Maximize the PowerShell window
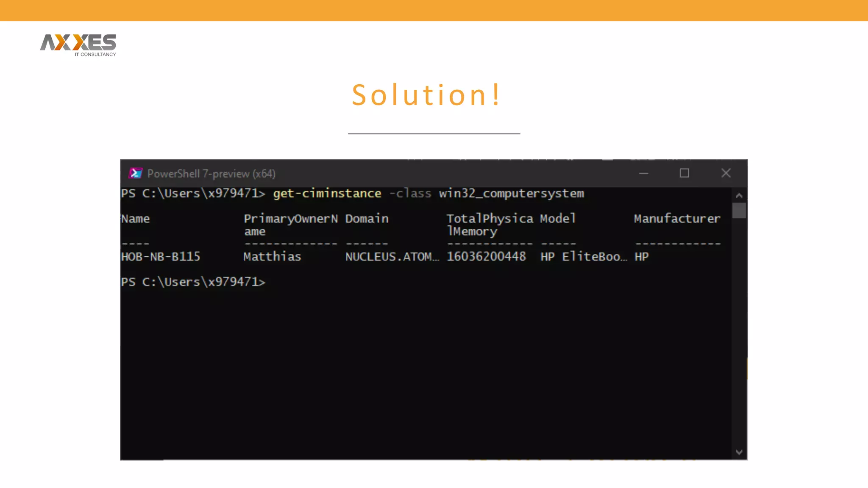868x488 pixels. click(684, 173)
